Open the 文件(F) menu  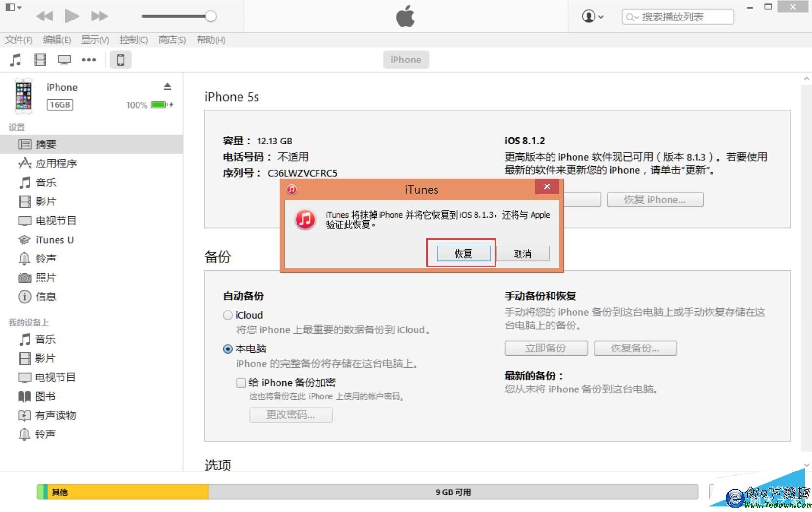(19, 40)
